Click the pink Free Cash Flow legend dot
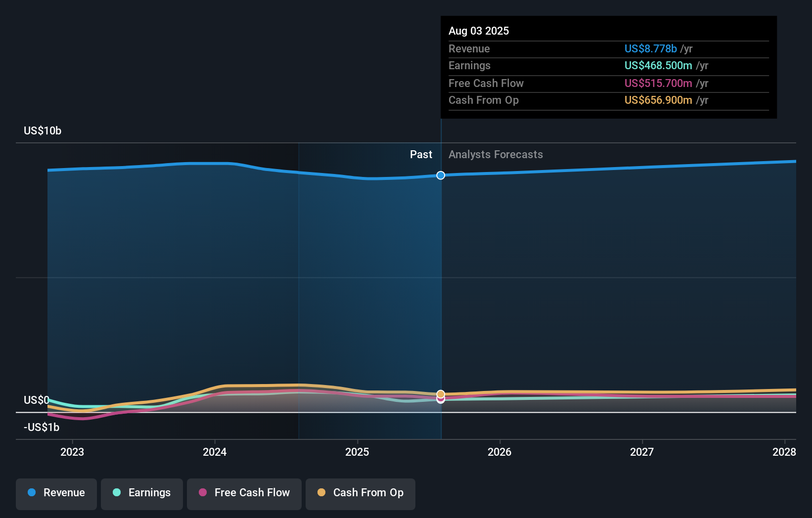The image size is (812, 518). 203,492
